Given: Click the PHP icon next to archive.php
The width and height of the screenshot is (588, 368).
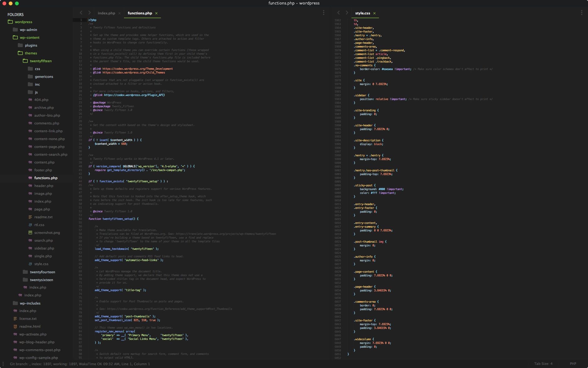Looking at the screenshot, I should (x=30, y=108).
